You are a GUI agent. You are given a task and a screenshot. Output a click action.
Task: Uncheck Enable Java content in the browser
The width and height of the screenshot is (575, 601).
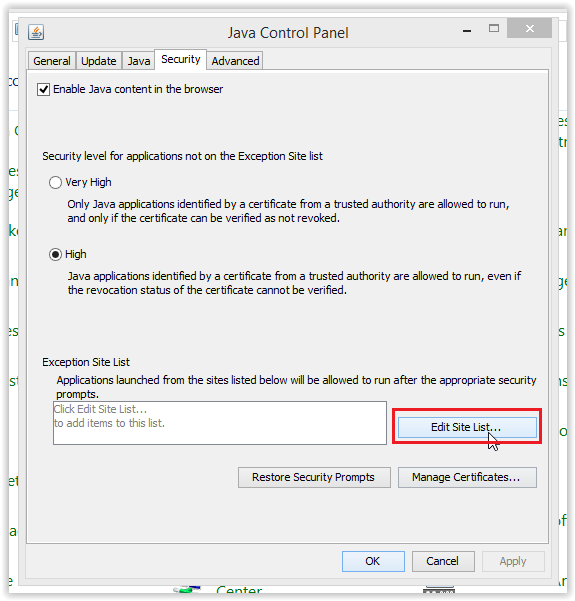click(x=43, y=89)
